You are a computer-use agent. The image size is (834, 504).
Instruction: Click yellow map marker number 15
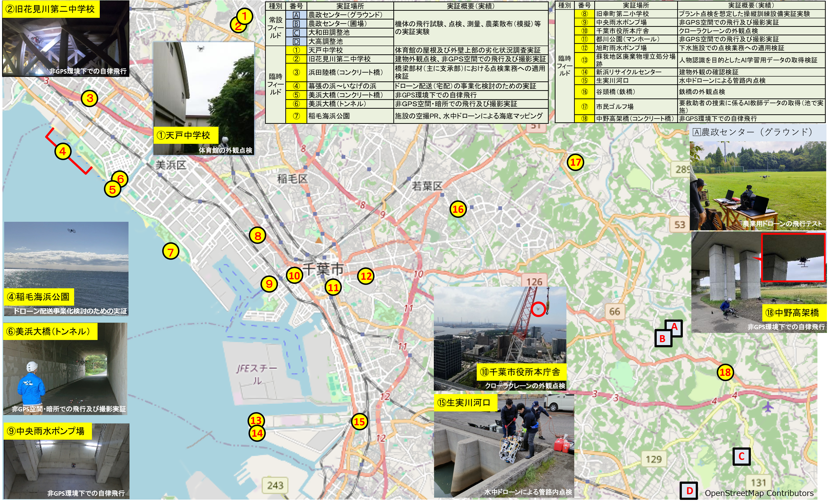tap(359, 421)
